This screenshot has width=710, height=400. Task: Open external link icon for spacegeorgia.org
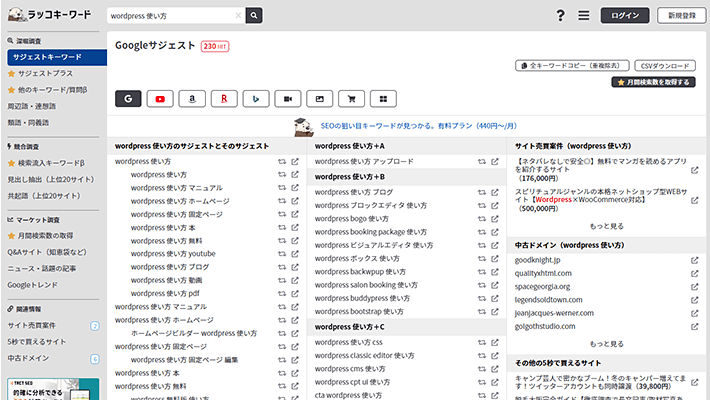695,287
